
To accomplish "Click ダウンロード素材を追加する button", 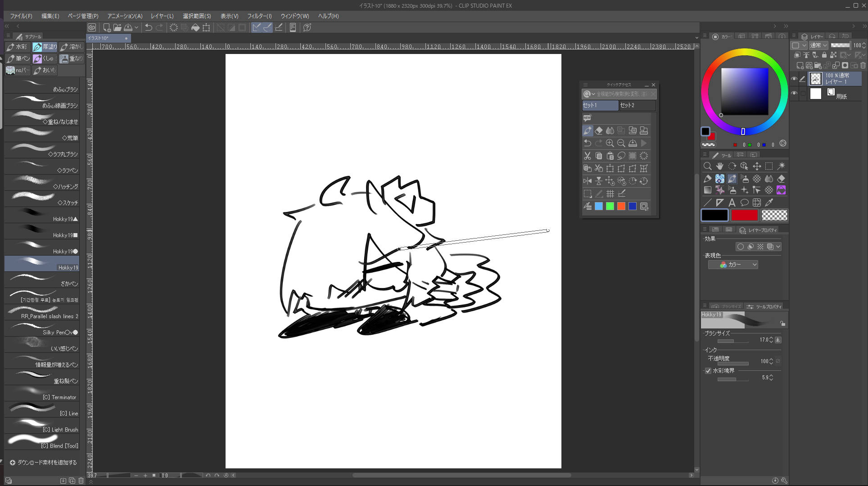I will pyautogui.click(x=43, y=462).
